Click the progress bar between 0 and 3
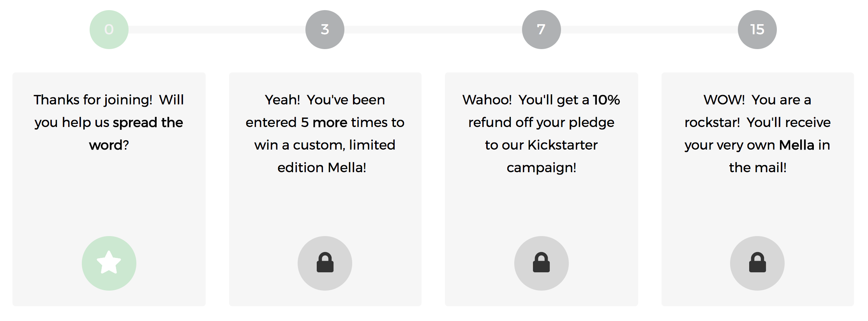The width and height of the screenshot is (868, 321). (217, 30)
